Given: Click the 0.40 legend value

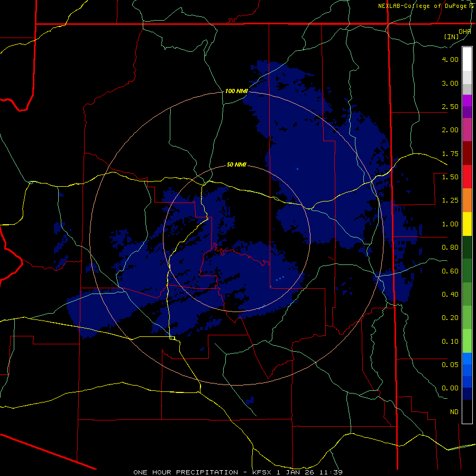Looking at the screenshot, I should [x=450, y=295].
